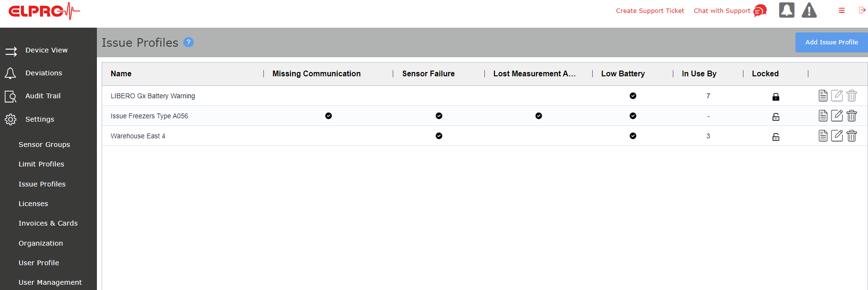
Task: Edit the Warehouse East 4 profile
Action: point(837,136)
